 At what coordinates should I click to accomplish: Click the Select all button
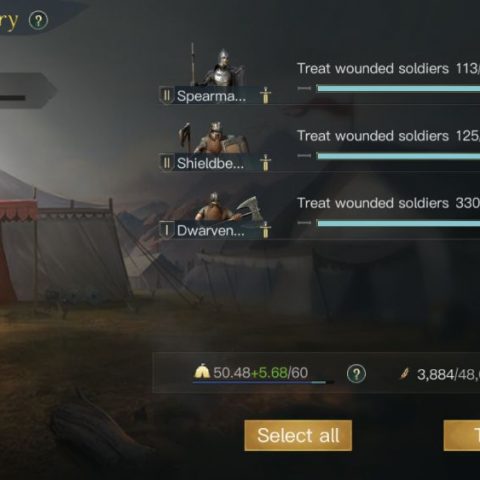[x=298, y=435]
